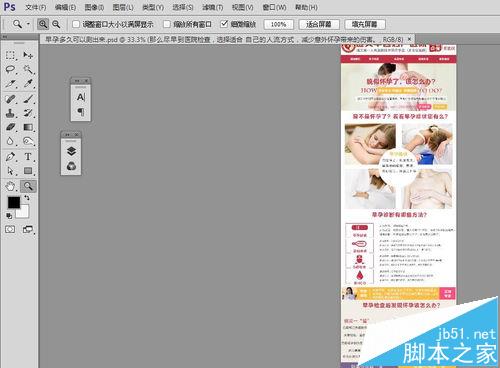The height and width of the screenshot is (368, 500).
Task: Select the Rectangle shape tool
Action: (28, 171)
